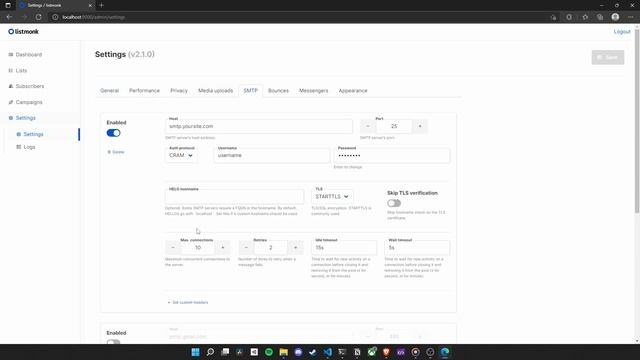Open File Explorer from the taskbar

click(284, 352)
